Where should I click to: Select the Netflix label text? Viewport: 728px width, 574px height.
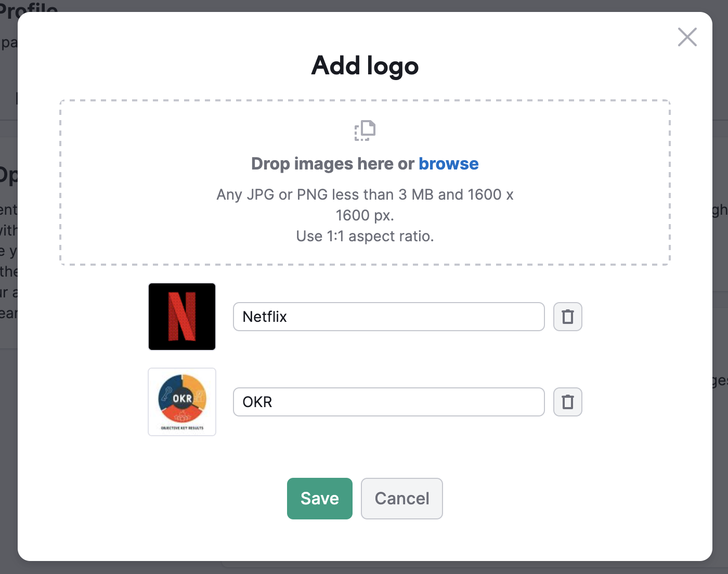pyautogui.click(x=265, y=317)
